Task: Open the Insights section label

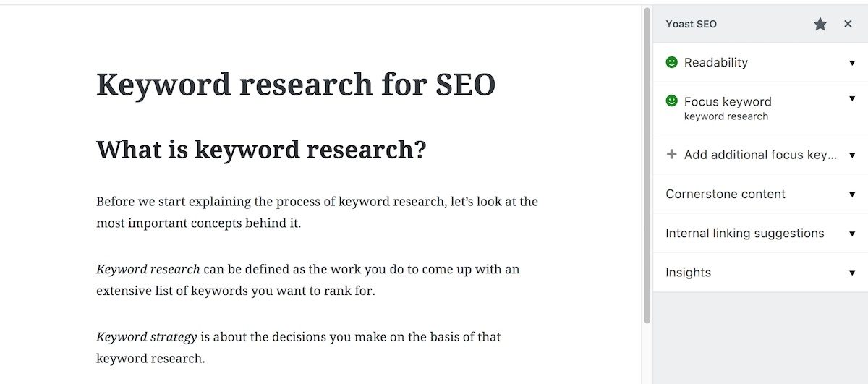Action: click(688, 272)
